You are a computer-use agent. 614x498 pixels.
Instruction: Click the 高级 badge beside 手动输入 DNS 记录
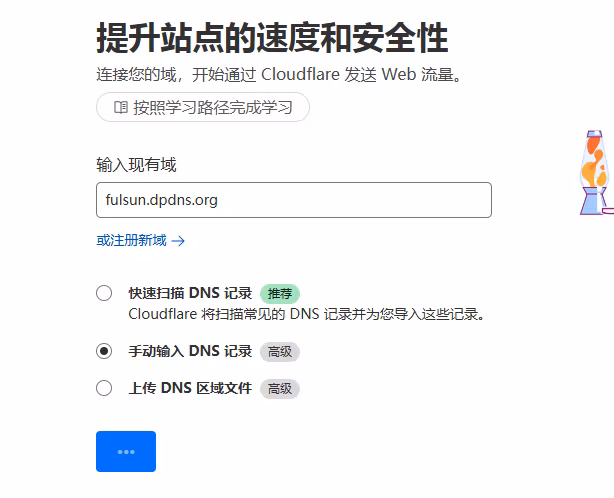(x=280, y=352)
